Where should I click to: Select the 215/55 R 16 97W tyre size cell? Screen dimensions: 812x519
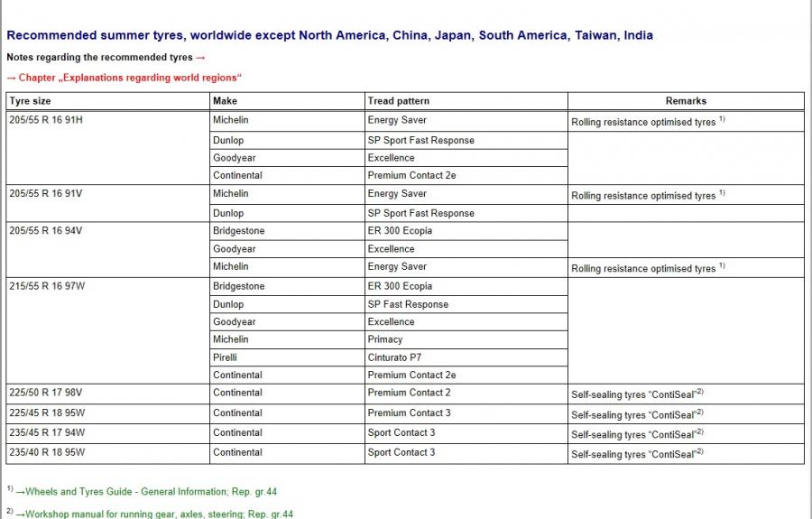47,286
